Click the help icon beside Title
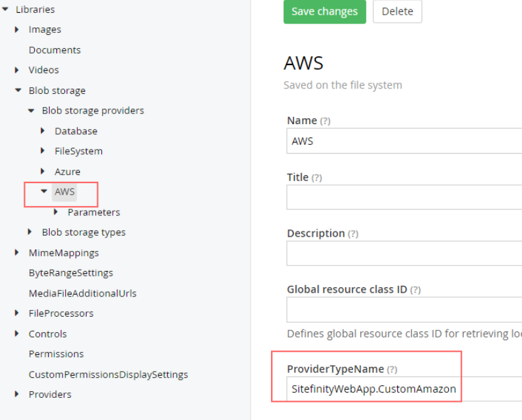Screen dimensions: 522x420 click(x=317, y=178)
